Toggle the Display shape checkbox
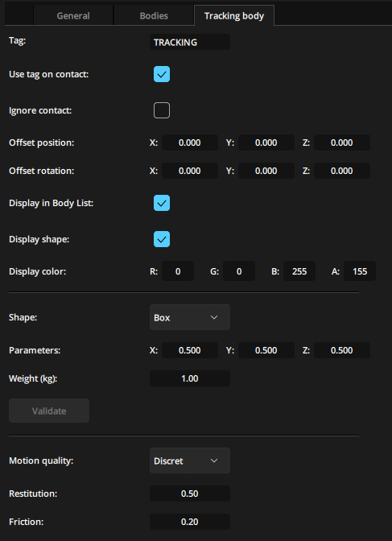This screenshot has height=541, width=392. click(162, 239)
